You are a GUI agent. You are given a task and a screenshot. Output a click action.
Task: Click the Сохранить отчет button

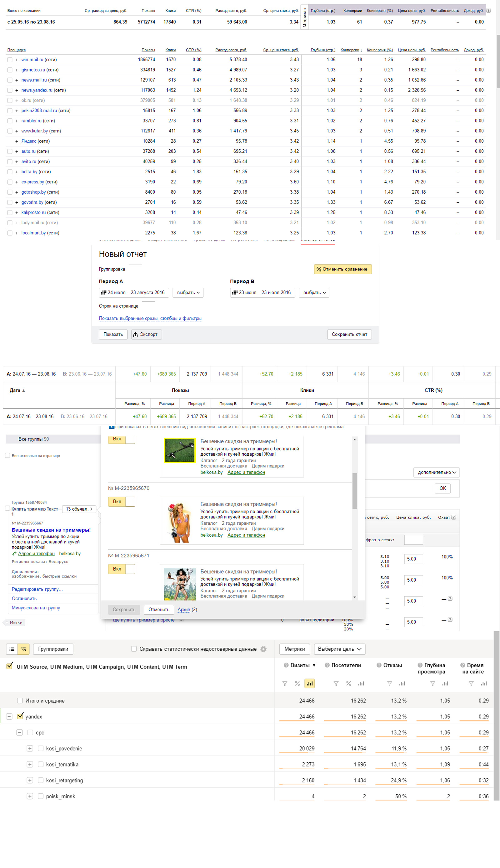coord(349,334)
